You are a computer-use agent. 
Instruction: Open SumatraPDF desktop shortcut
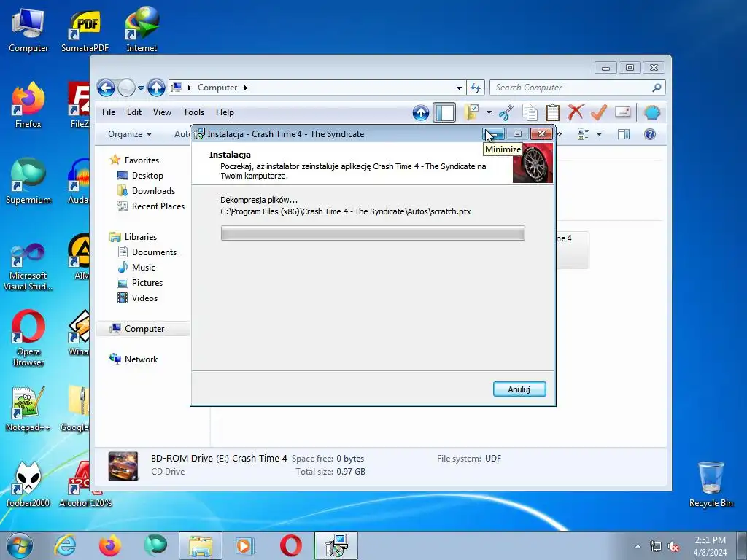(x=85, y=29)
